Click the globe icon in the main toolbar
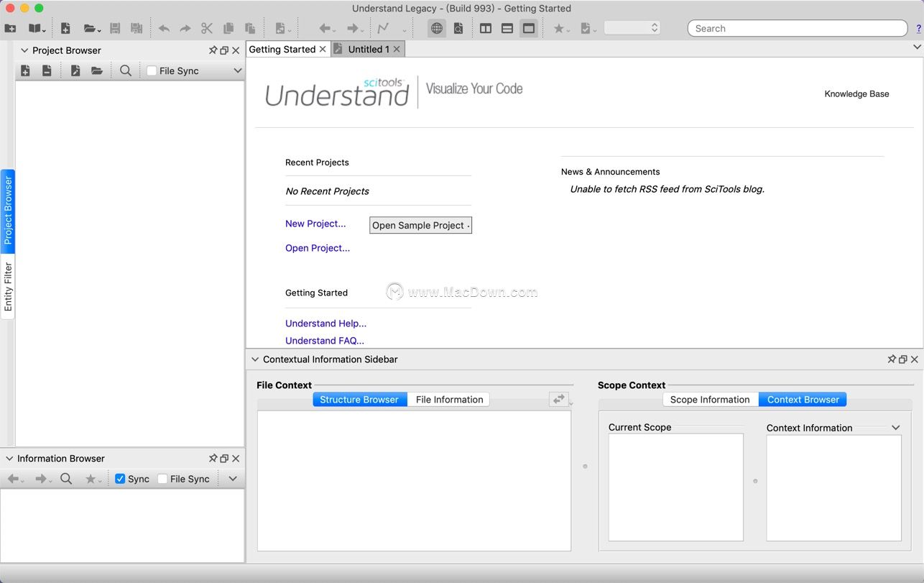The height and width of the screenshot is (583, 924). coord(436,29)
